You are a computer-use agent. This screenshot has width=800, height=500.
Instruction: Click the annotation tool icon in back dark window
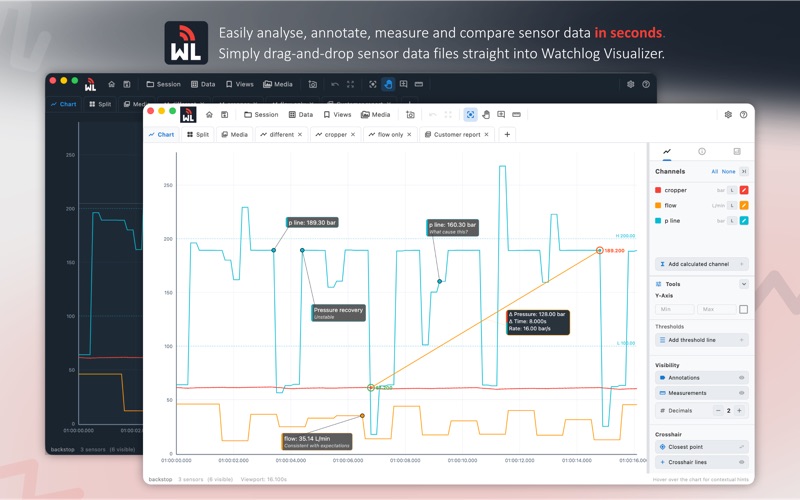coord(404,84)
